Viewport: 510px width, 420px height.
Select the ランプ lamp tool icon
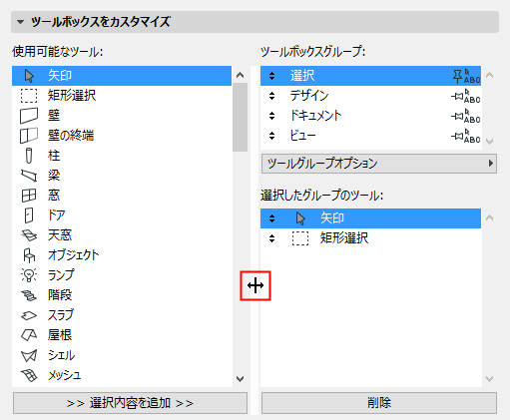(29, 275)
